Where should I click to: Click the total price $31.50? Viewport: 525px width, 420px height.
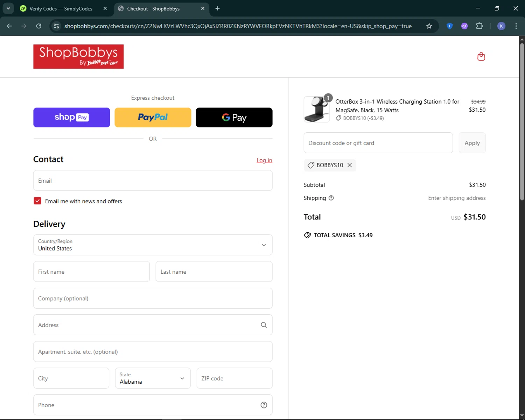[x=475, y=217]
